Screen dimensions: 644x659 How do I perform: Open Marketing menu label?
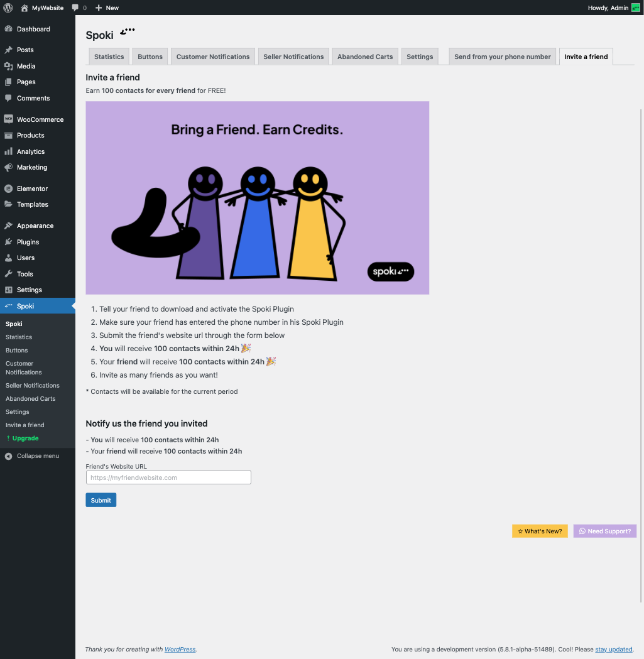[32, 167]
